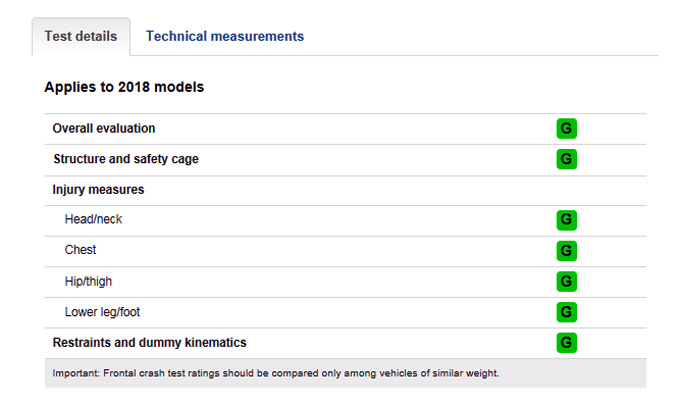Click the Lower leg/foot G rating icon
The image size is (680, 405).
[566, 312]
